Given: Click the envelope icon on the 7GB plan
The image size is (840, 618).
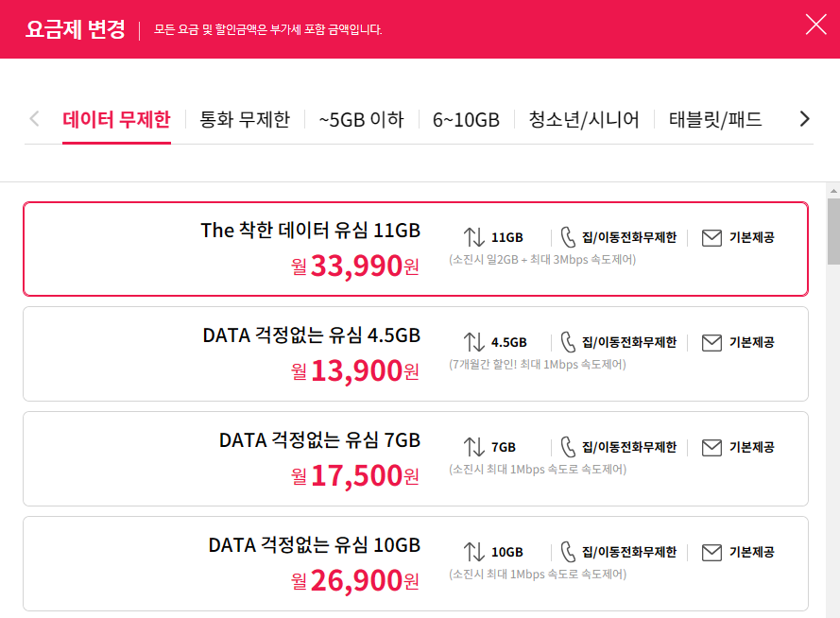Looking at the screenshot, I should (x=711, y=446).
